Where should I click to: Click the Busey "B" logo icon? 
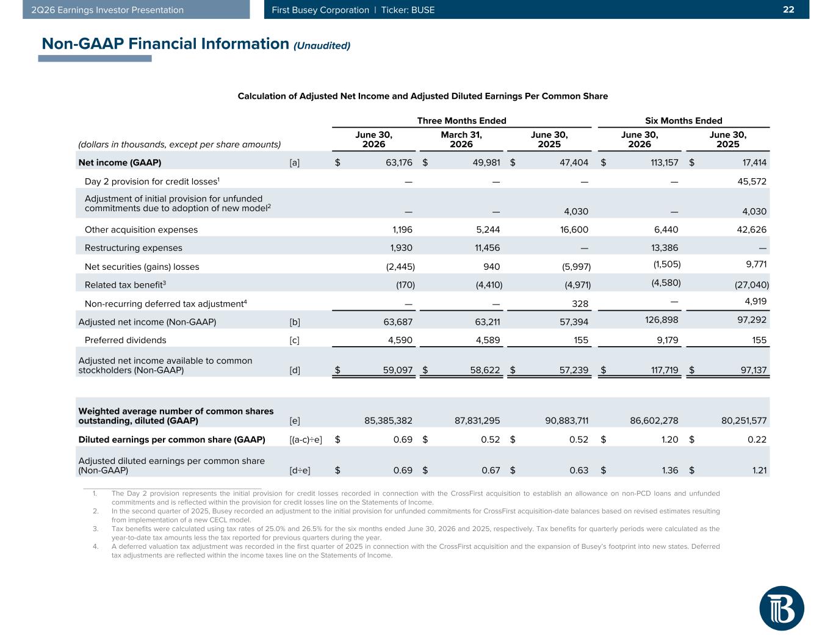pos(782,608)
